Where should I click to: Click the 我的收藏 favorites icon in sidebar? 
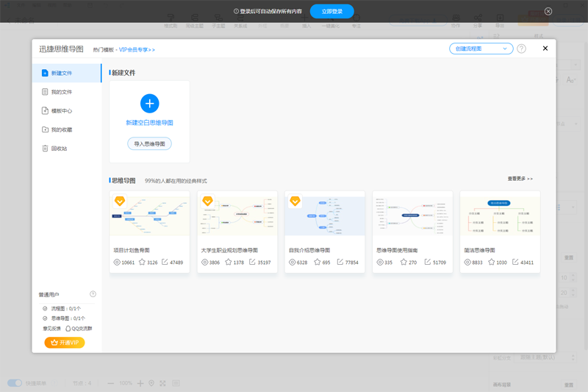[x=45, y=129]
